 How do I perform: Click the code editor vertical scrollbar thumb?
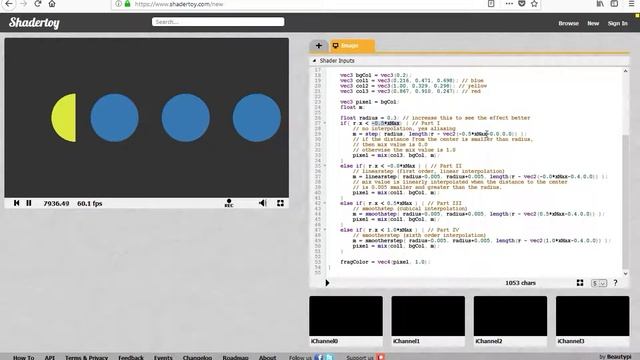click(x=625, y=202)
